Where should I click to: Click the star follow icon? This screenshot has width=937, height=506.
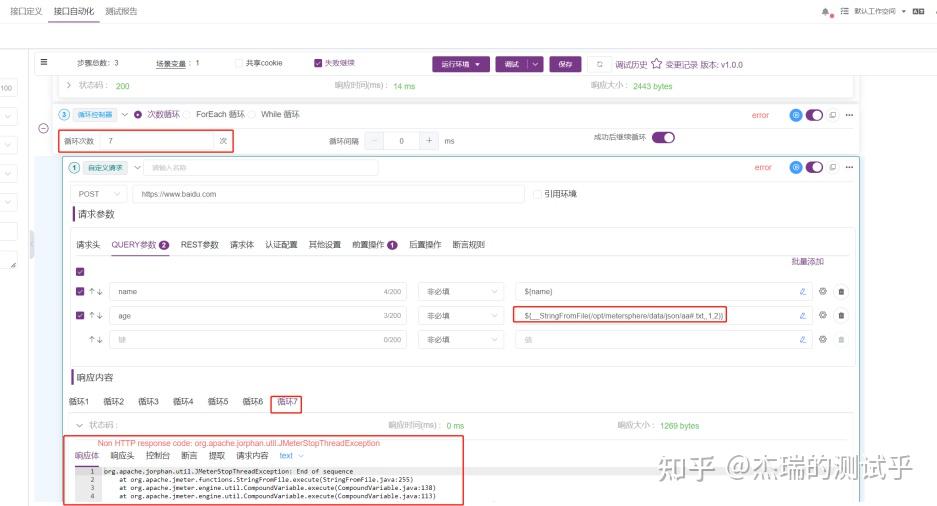656,64
